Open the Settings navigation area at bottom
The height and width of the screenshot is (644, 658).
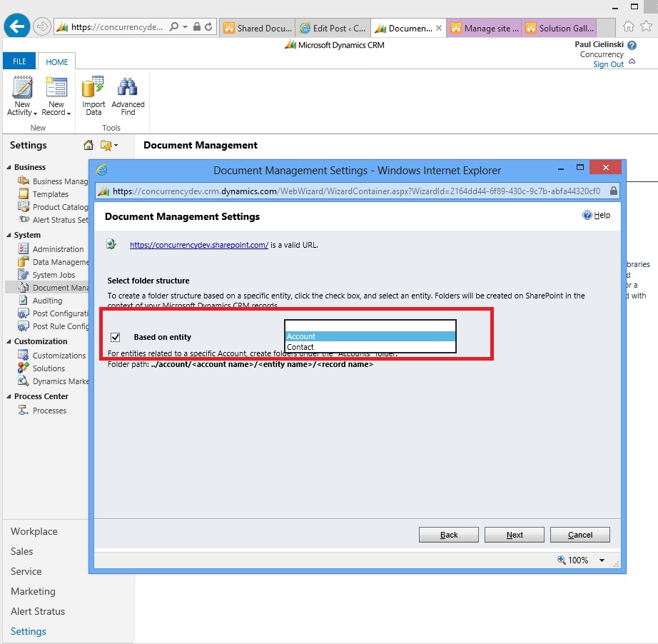[x=28, y=631]
